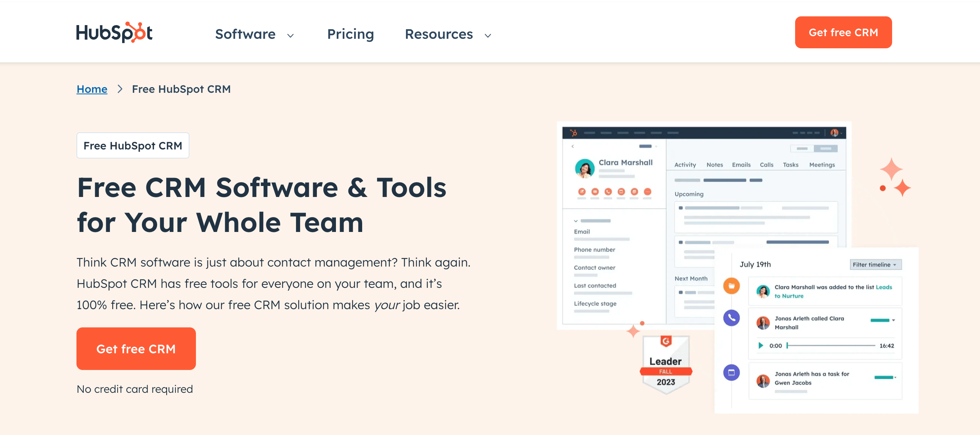Click the call recording progress slider

[x=831, y=346]
